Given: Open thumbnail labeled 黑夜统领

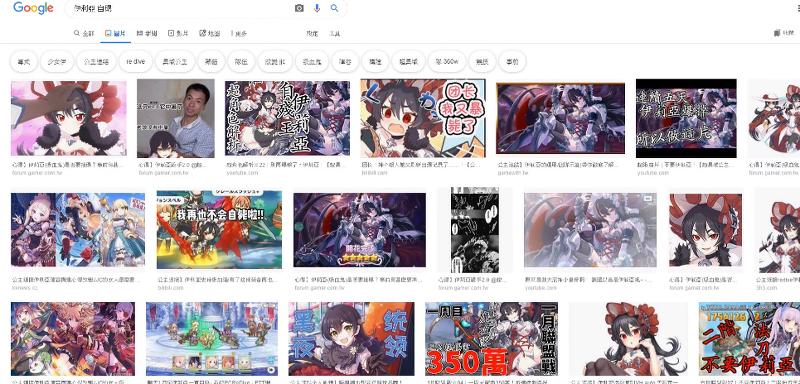Looking at the screenshot, I should [x=352, y=339].
